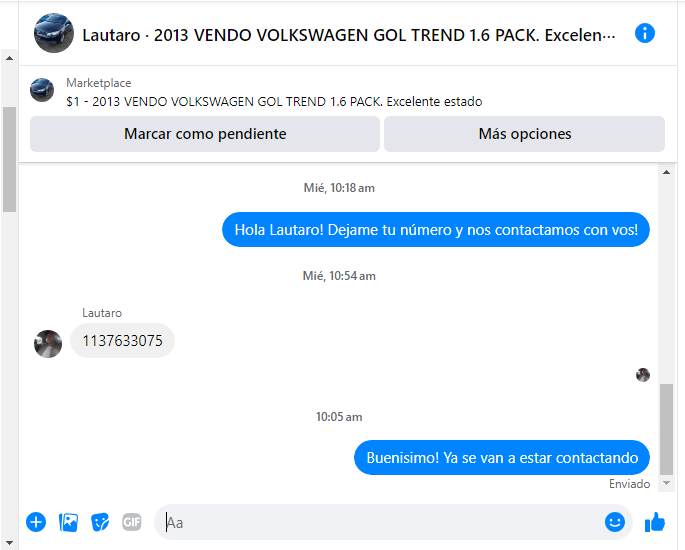Screen dimensions: 685x550
Task: Choose a sticker via the sticker icon
Action: pos(100,522)
